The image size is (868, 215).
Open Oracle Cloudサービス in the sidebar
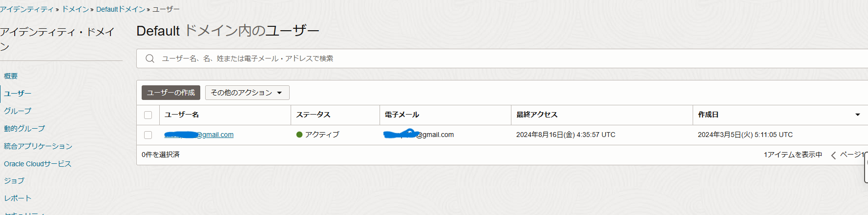[38, 164]
